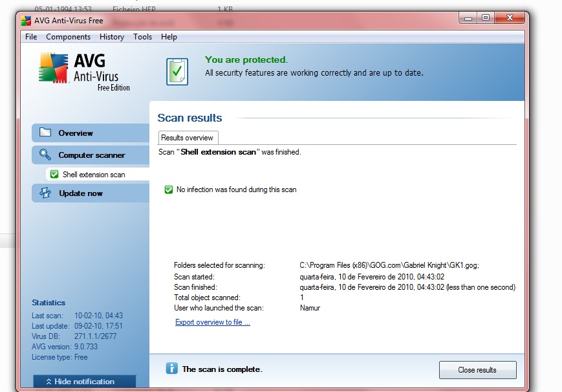This screenshot has width=562, height=392.
Task: Click Last scan value 10-02-10, 04:43
Action: click(x=98, y=316)
